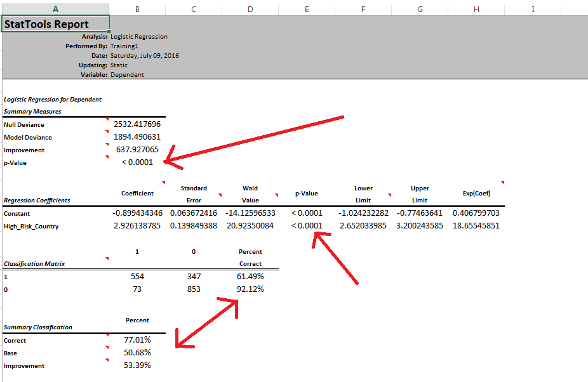The height and width of the screenshot is (382, 588).
Task: Select column B header
Action: point(137,9)
